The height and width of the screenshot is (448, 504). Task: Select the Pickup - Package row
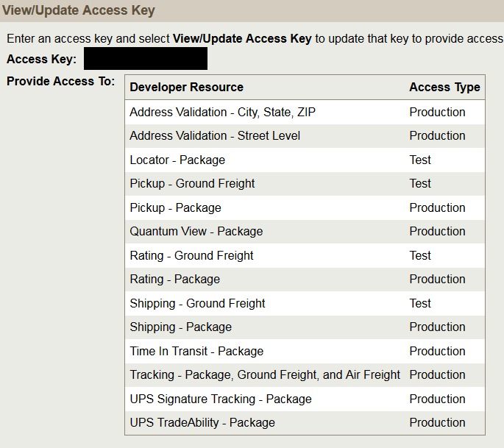pyautogui.click(x=175, y=207)
